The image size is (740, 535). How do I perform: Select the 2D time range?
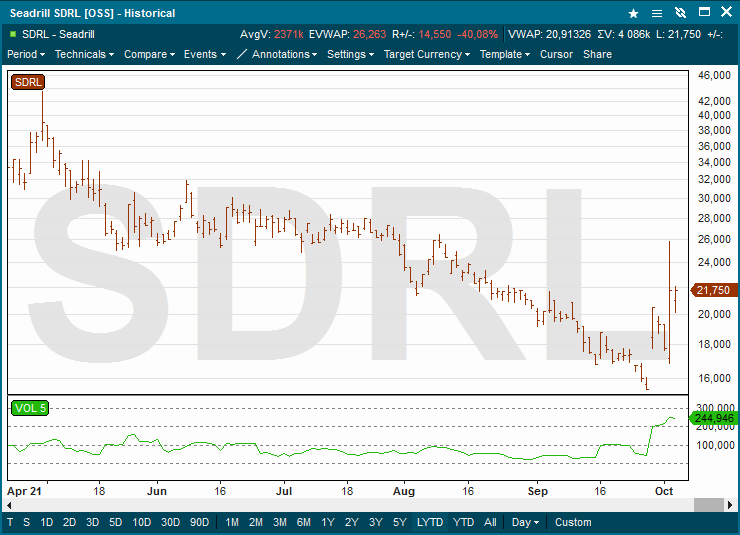[69, 522]
